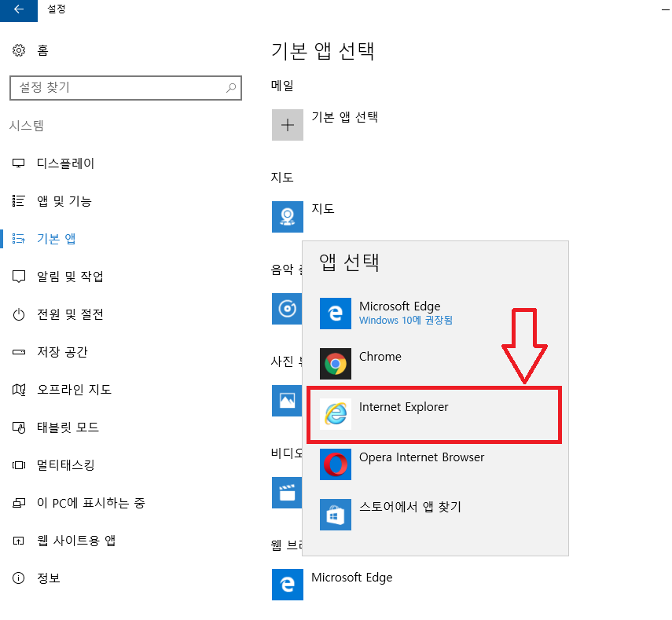
Task: Click the 지도 category heading
Action: [282, 178]
